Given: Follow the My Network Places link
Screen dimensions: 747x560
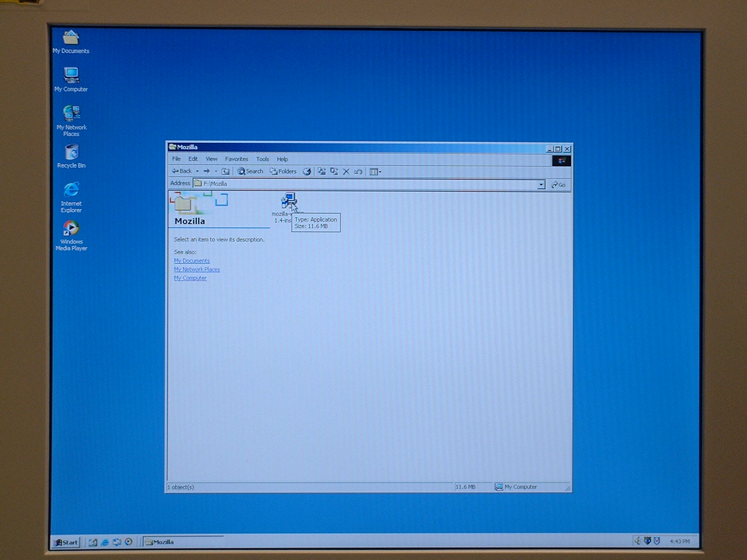Looking at the screenshot, I should coord(197,269).
